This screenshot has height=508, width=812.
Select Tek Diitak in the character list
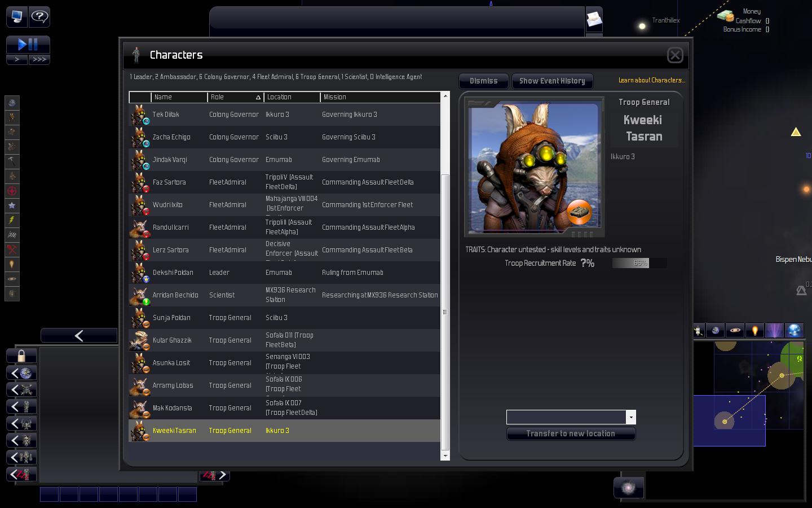pos(284,115)
